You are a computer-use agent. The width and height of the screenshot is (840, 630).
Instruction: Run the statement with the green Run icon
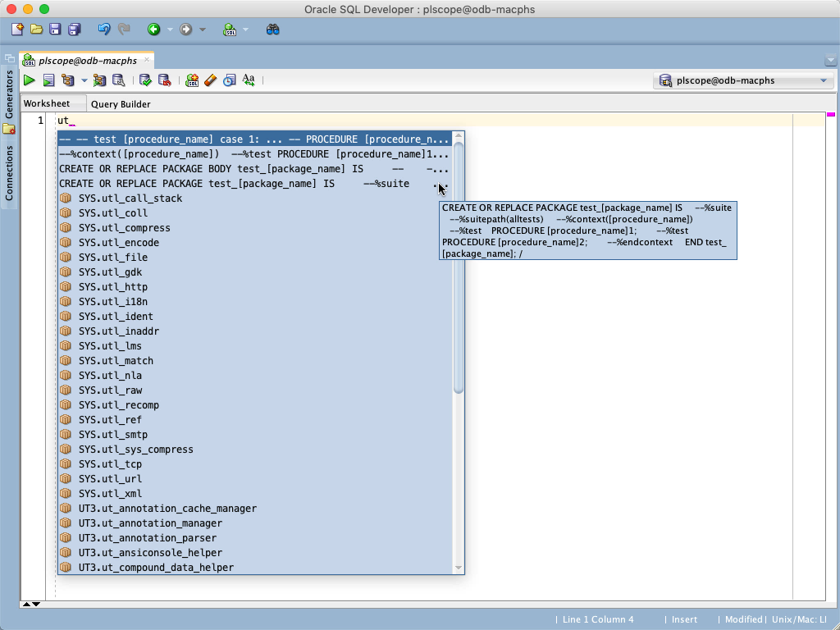pyautogui.click(x=28, y=80)
